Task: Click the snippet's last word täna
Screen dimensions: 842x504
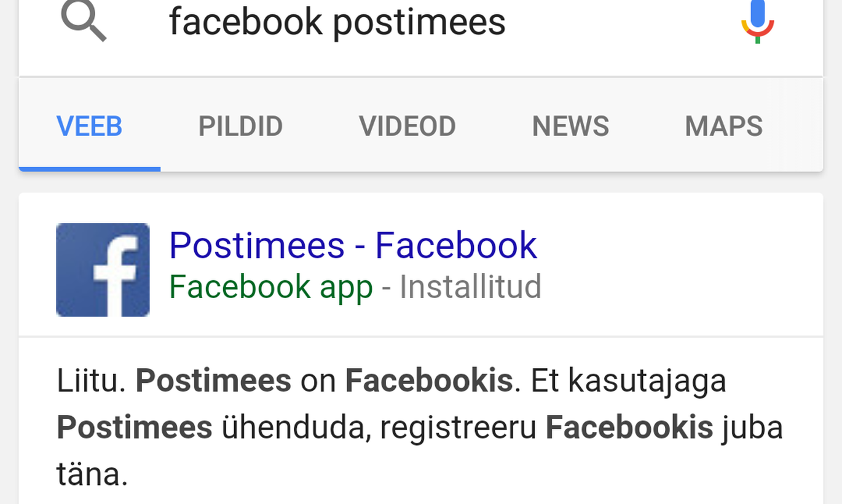Action: [92, 474]
